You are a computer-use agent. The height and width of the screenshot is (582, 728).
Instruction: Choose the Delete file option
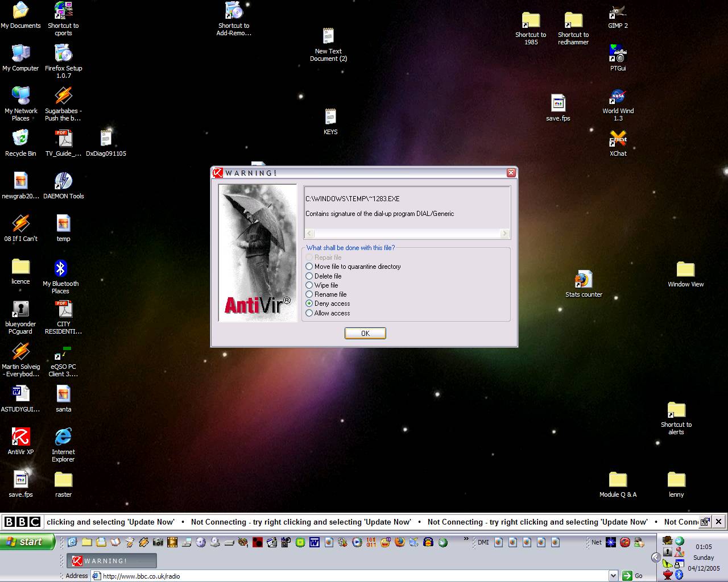point(324,276)
